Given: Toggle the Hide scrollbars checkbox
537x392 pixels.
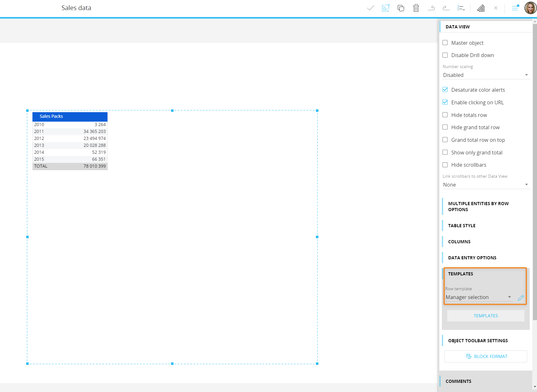Looking at the screenshot, I should pyautogui.click(x=445, y=165).
